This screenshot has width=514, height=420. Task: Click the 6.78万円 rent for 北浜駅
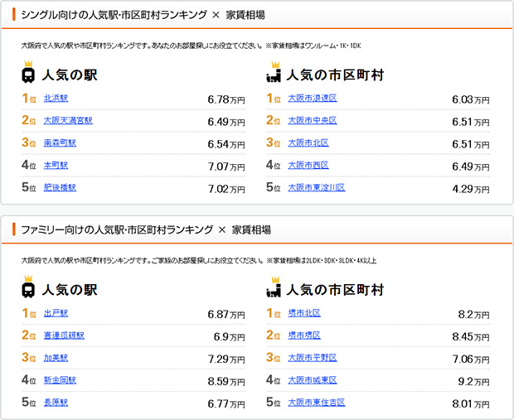click(226, 99)
